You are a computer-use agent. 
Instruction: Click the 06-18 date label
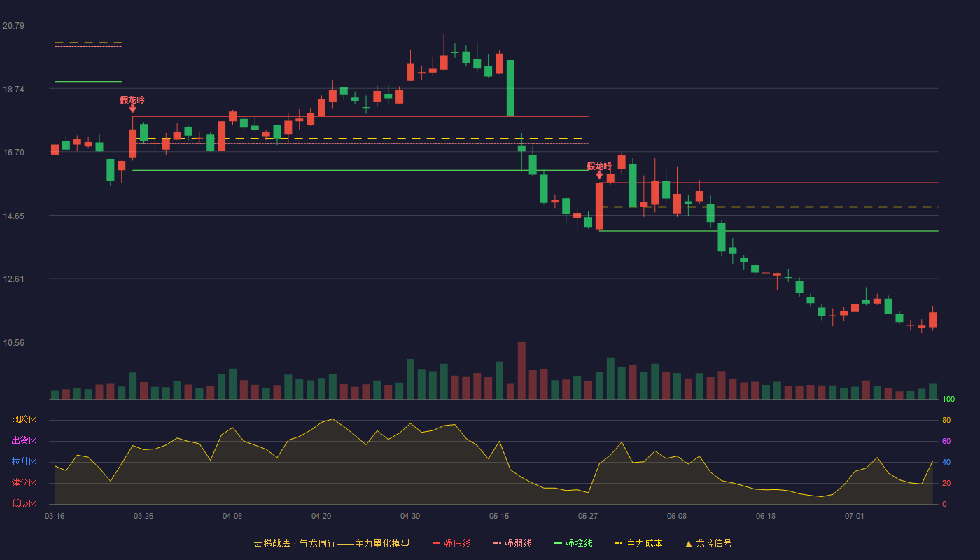(x=766, y=516)
